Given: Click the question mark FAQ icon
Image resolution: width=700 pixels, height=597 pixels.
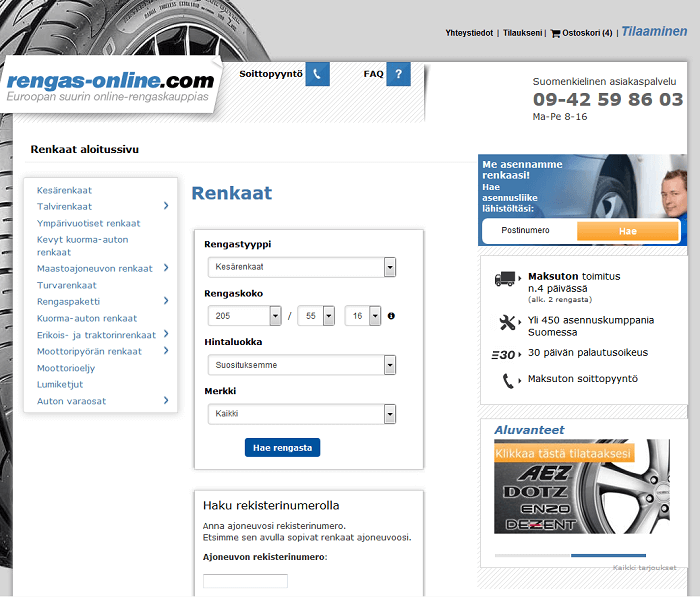Looking at the screenshot, I should [x=398, y=74].
